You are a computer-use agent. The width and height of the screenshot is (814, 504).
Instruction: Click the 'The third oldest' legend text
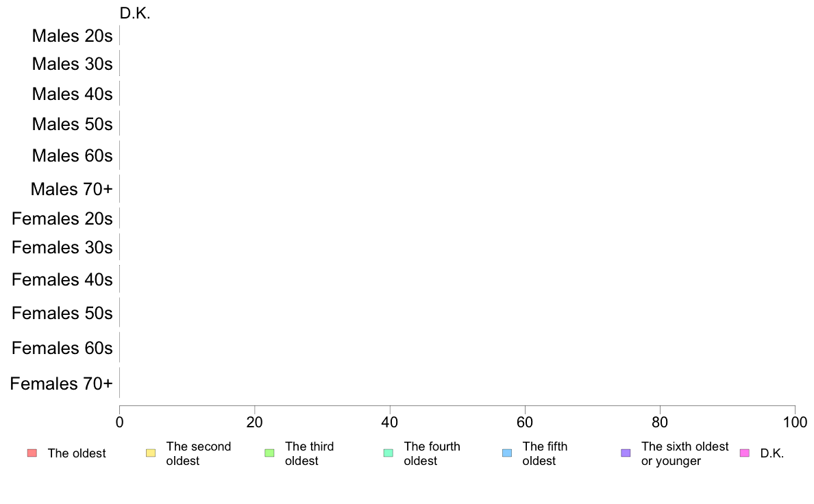[310, 453]
